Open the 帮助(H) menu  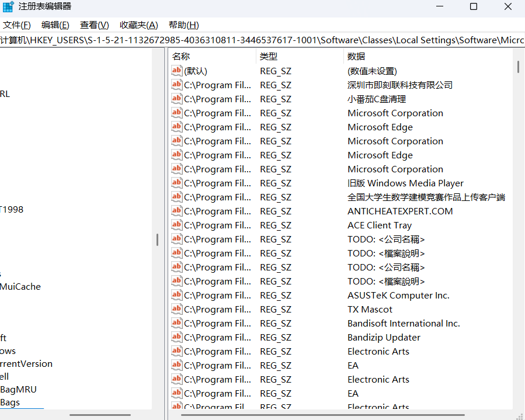(184, 25)
